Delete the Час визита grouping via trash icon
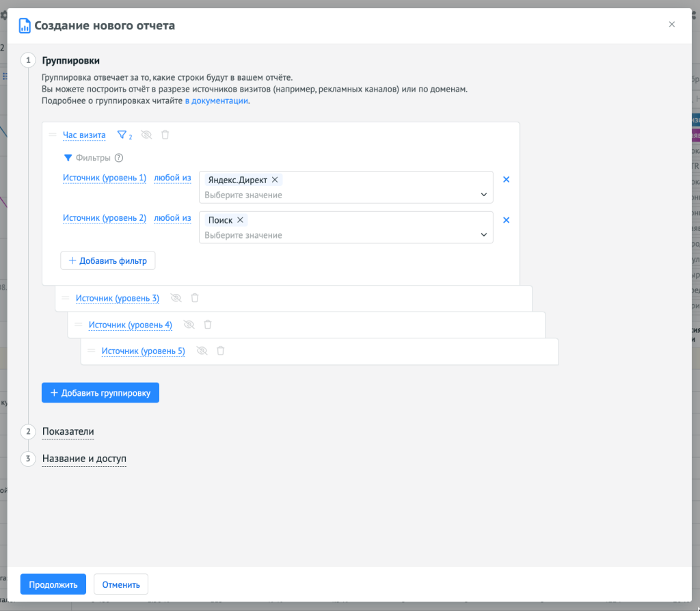The width and height of the screenshot is (700, 611). (165, 135)
